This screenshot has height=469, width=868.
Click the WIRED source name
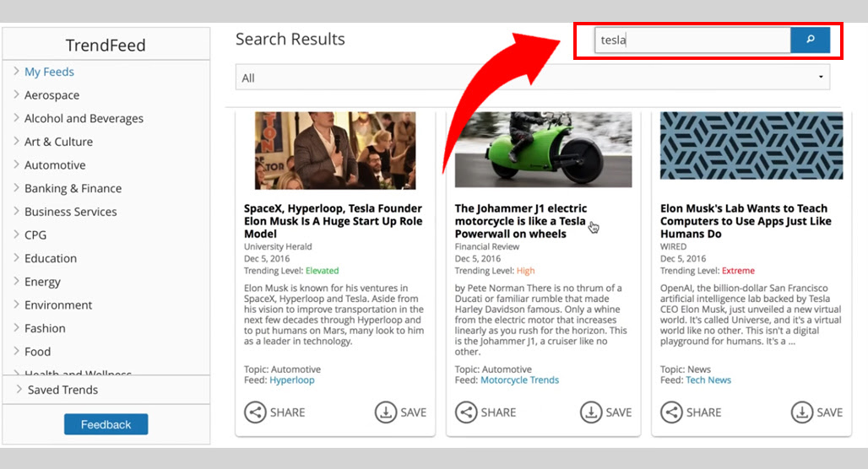pyautogui.click(x=673, y=246)
